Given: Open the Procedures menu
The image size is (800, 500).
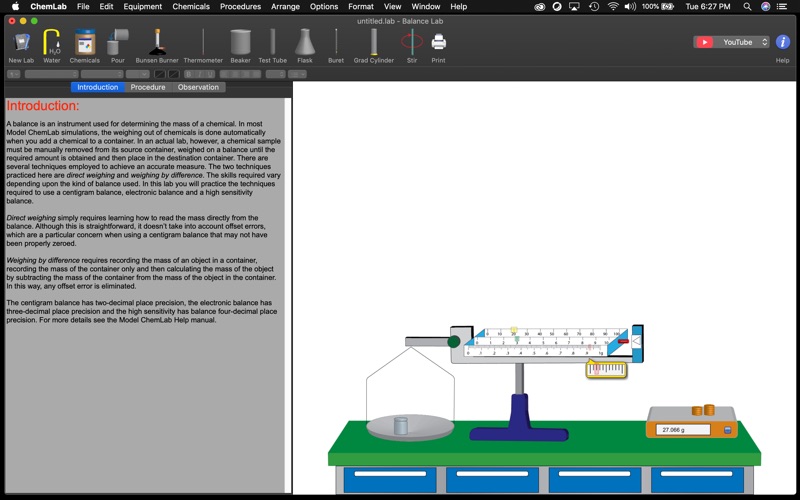Looking at the screenshot, I should [x=240, y=7].
